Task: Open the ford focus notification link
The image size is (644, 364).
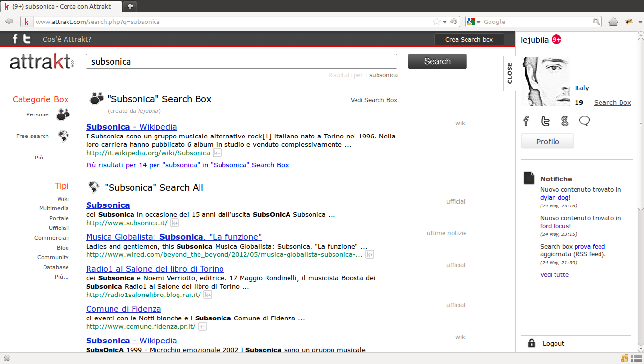Action: tap(555, 226)
